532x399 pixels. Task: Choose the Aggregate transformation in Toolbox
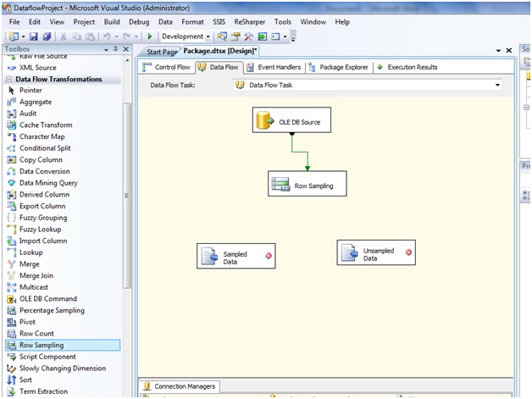tap(36, 102)
